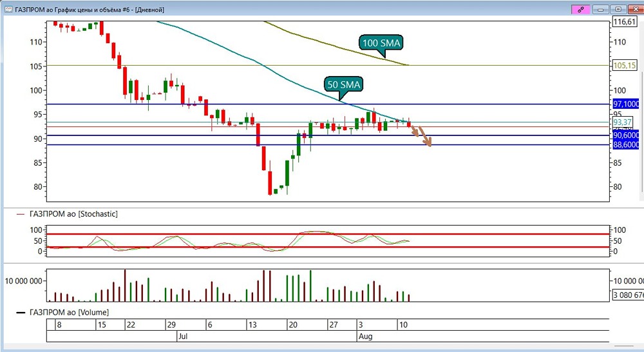Select the 97,1000 blue level label

626,104
